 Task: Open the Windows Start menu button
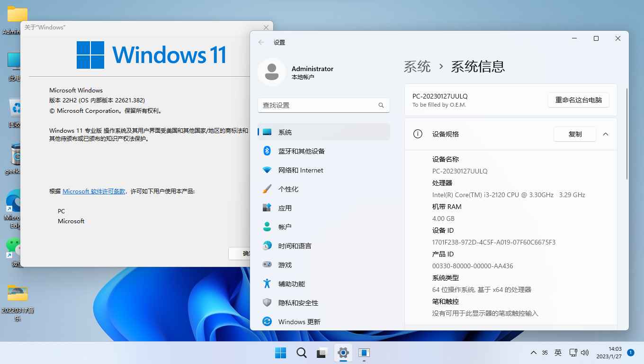[x=280, y=353]
